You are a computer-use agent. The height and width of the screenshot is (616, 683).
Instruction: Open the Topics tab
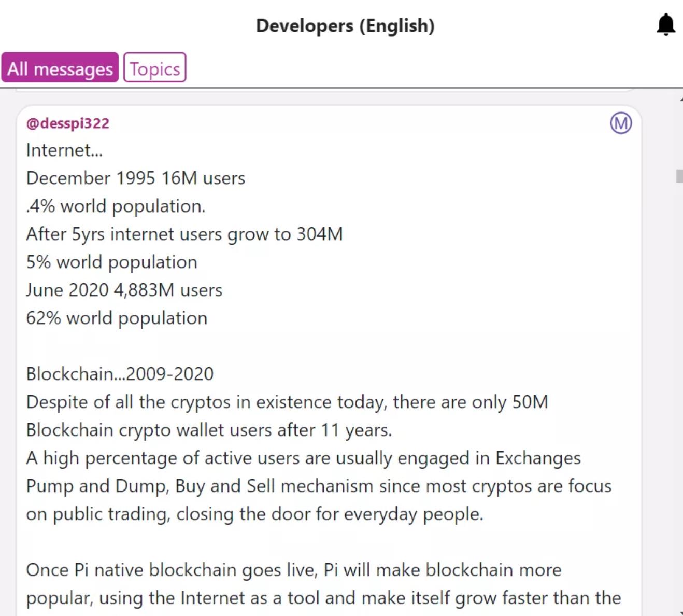155,67
